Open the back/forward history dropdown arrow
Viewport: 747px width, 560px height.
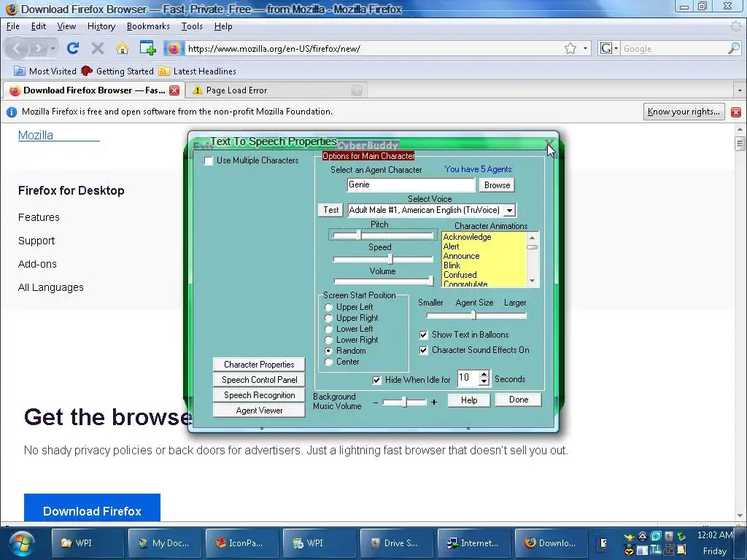pyautogui.click(x=53, y=48)
